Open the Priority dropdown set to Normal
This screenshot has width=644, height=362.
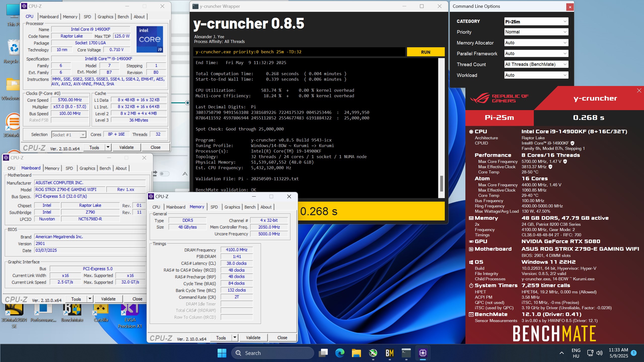tap(536, 32)
